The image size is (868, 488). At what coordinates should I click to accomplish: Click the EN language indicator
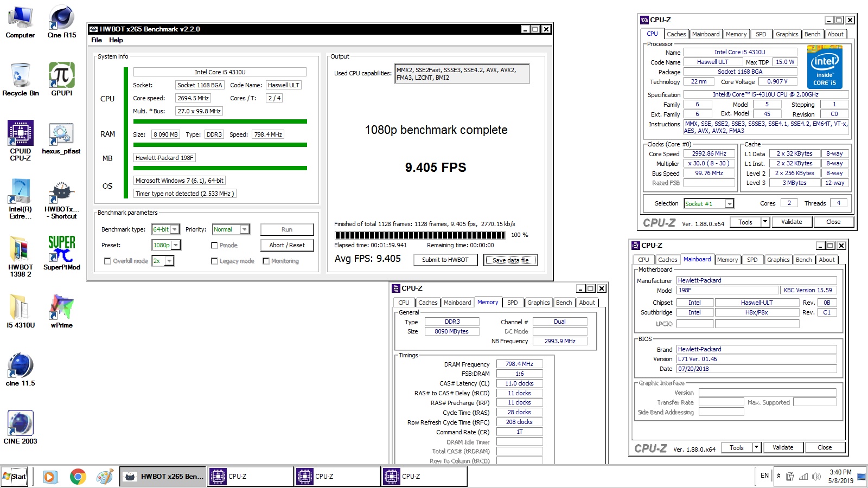764,476
